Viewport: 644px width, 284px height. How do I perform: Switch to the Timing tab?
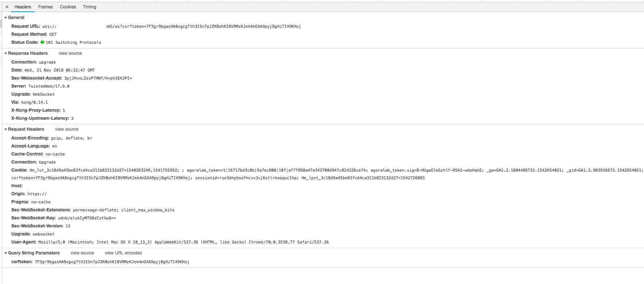point(89,7)
